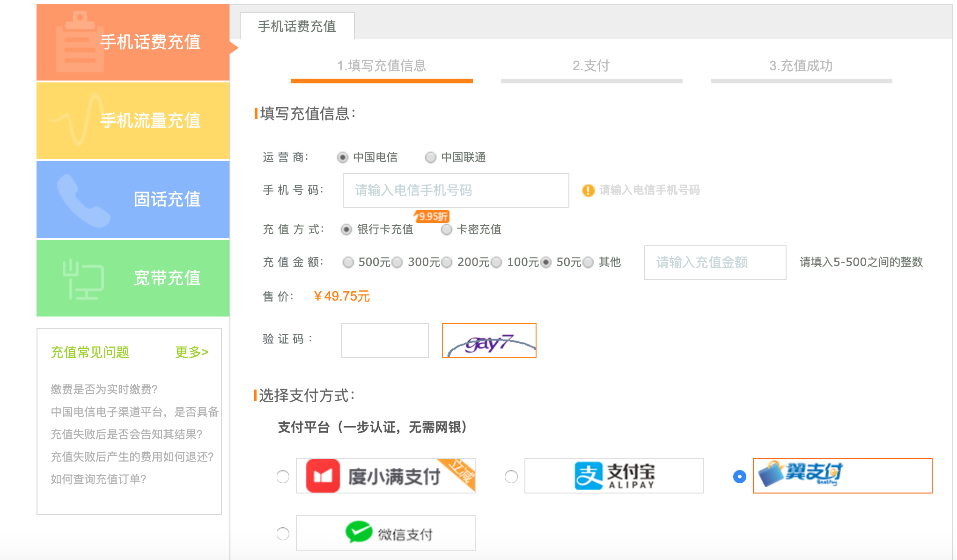
Task: Click the 充值常见问题 heading
Action: (x=90, y=352)
